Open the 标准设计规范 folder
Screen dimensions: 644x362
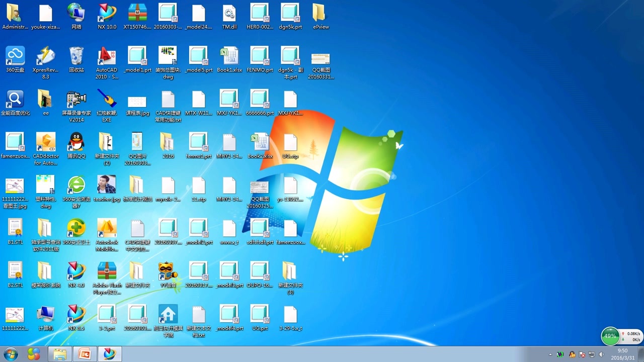pos(137,189)
